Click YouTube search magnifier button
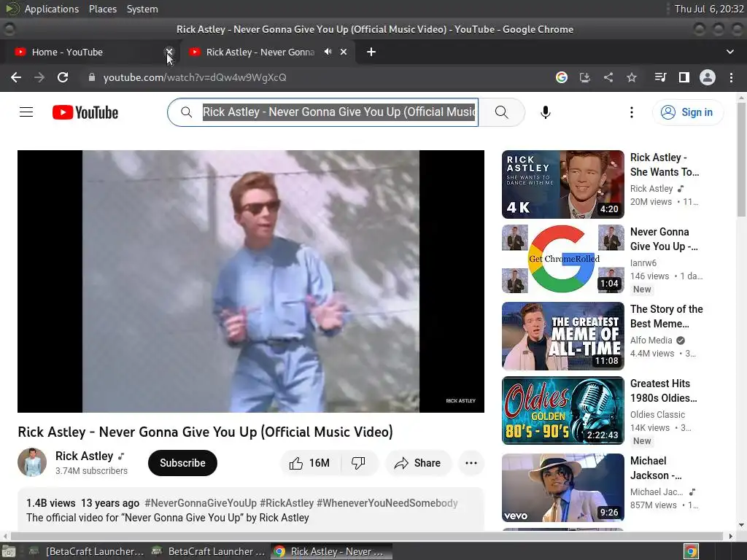 (502, 112)
